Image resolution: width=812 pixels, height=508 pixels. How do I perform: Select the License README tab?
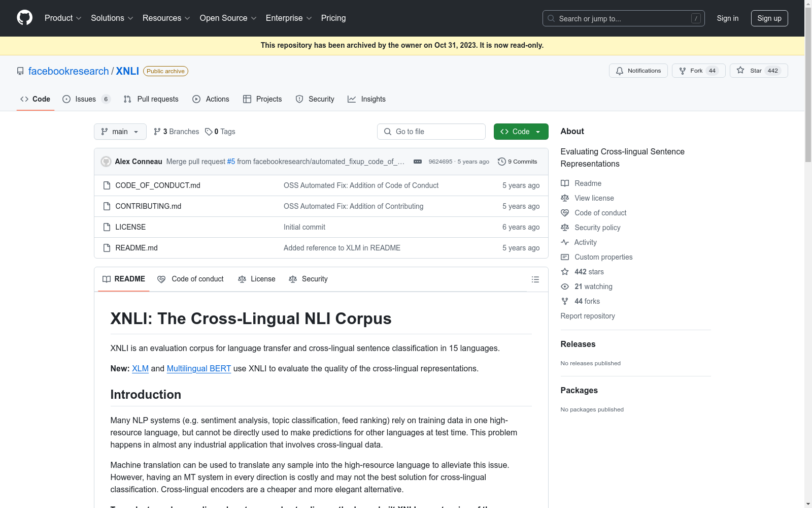[257, 279]
